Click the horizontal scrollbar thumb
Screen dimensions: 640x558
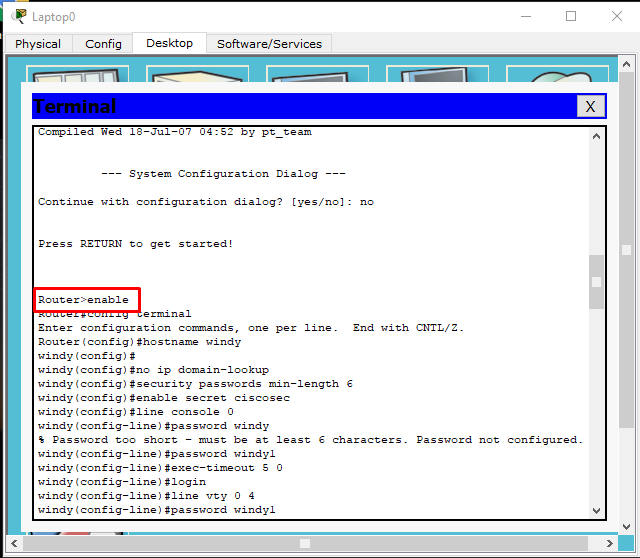coord(305,543)
